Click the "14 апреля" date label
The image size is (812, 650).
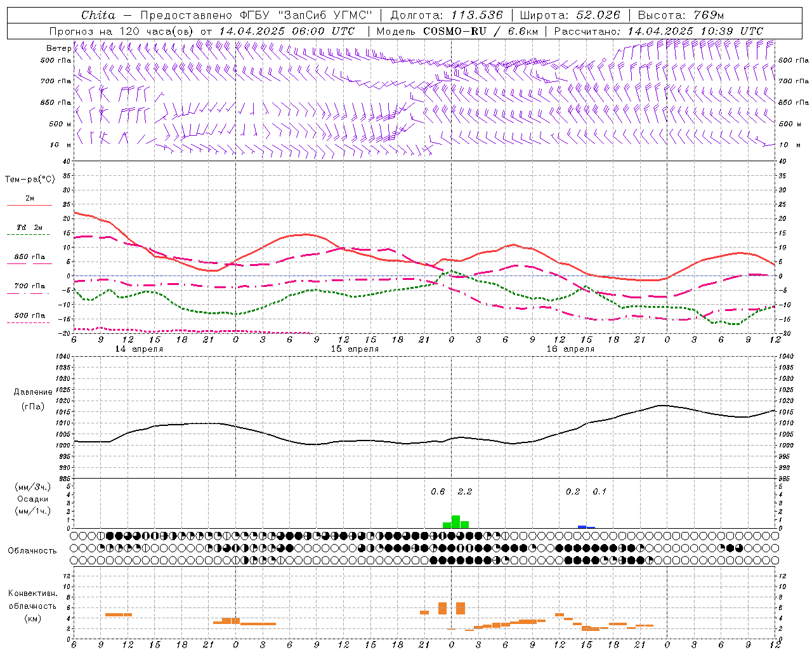tap(139, 349)
